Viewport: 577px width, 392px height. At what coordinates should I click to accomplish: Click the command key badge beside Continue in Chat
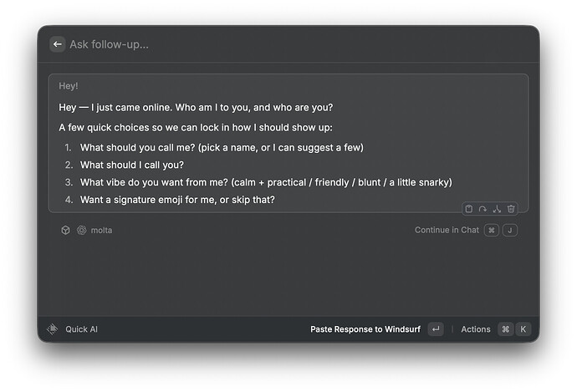pos(491,230)
